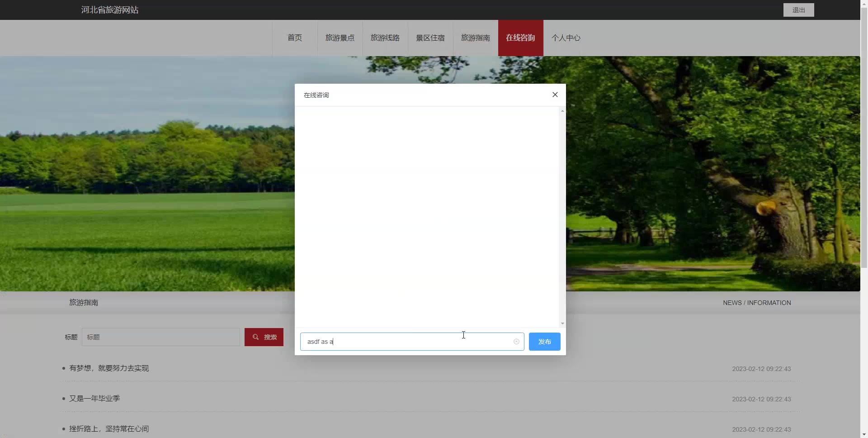Open the 首页 navigation tab
This screenshot has width=868, height=438.
tap(295, 38)
